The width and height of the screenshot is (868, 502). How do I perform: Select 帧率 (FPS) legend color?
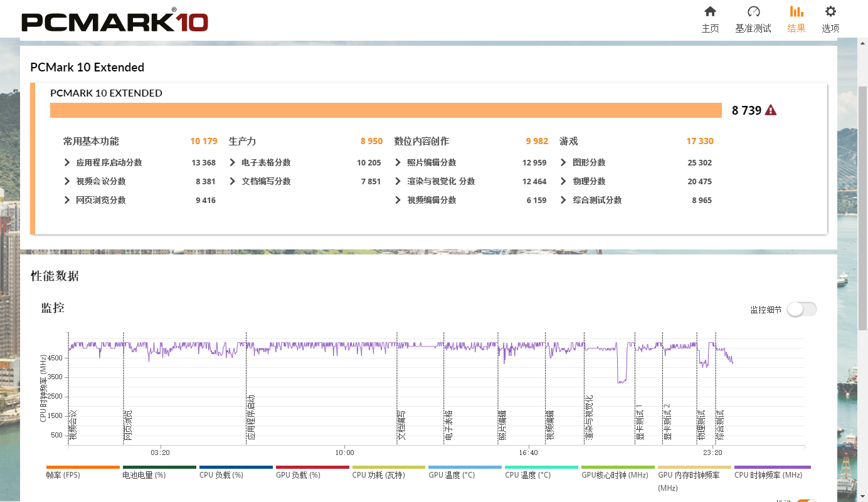pyautogui.click(x=83, y=467)
